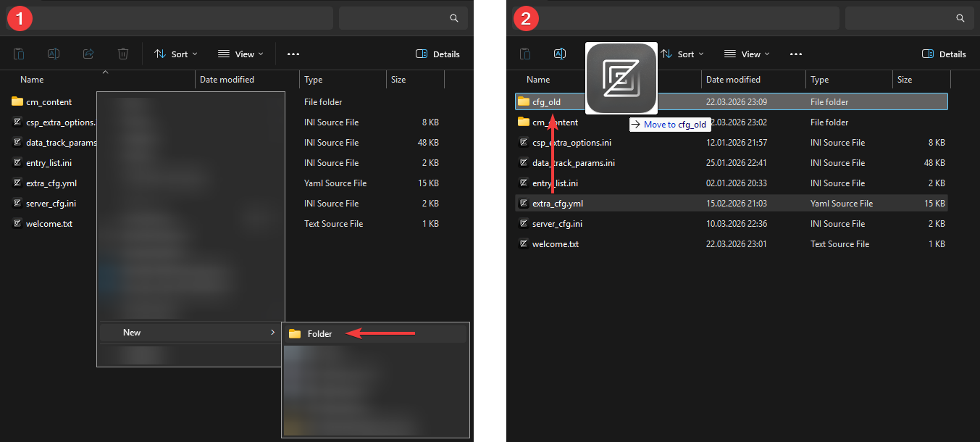Click the welcome.txt file icon in window 2
The image size is (980, 442).
click(524, 244)
